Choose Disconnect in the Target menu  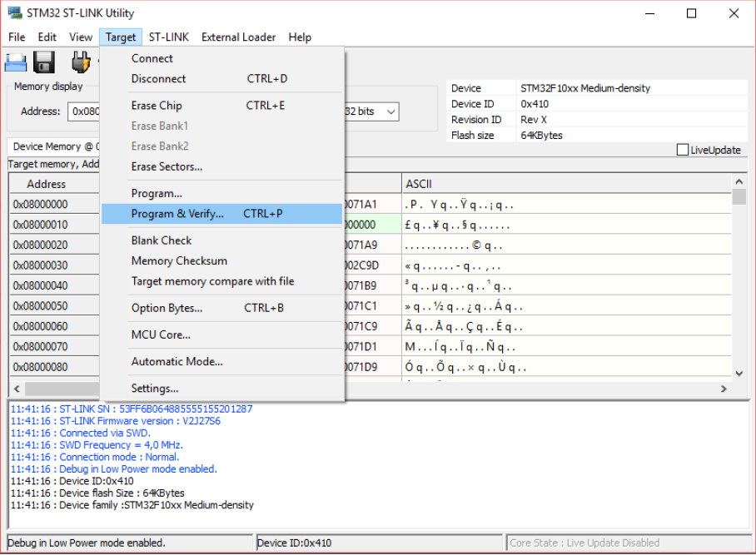[x=221, y=78]
